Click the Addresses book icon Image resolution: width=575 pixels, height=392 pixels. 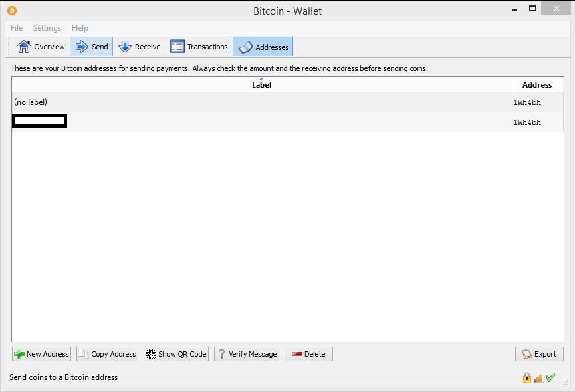[x=245, y=47]
